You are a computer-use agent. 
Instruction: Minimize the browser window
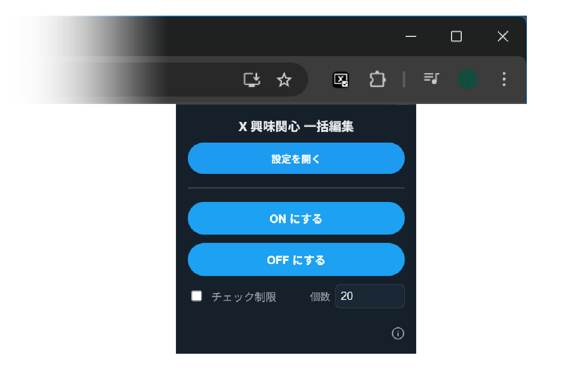click(x=411, y=36)
